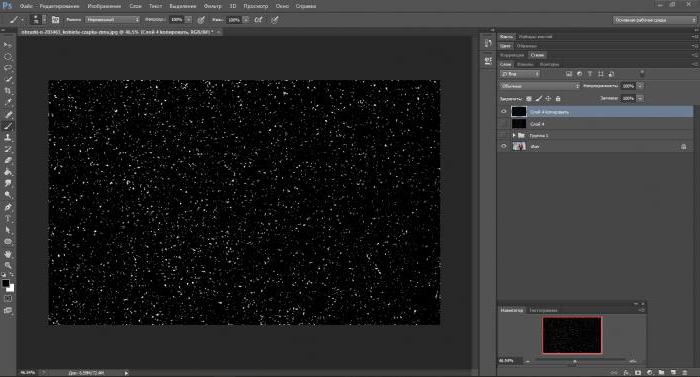
Task: Select the Crop tool
Action: [8, 91]
